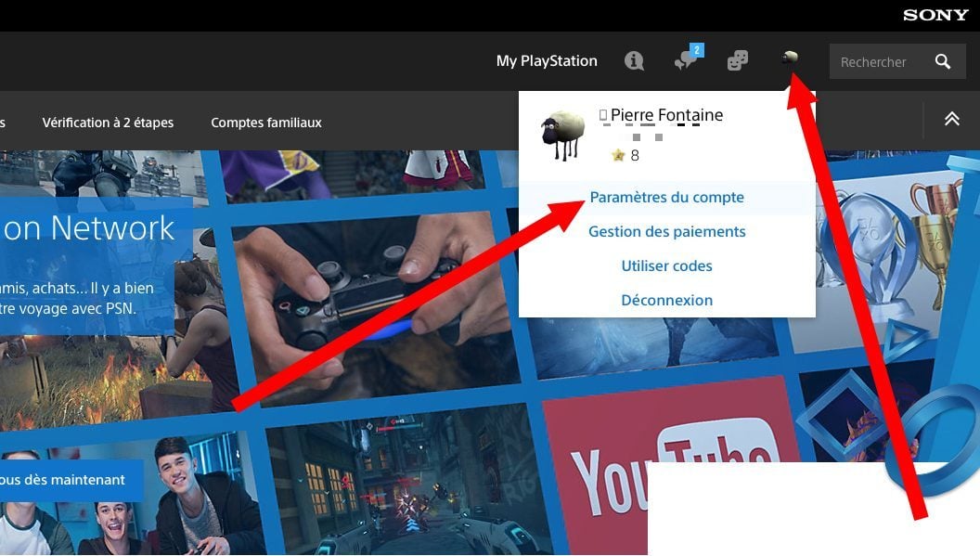Select Déconnexion to sign out
Viewport: 980px width, 556px height.
point(667,300)
